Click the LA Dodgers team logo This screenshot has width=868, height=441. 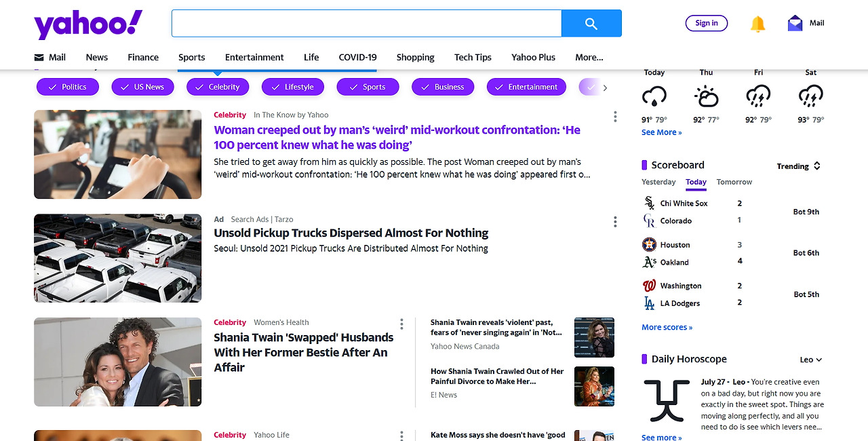[x=649, y=303]
